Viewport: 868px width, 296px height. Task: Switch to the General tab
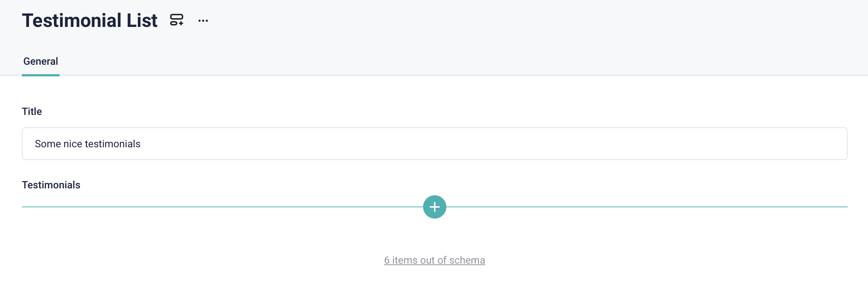[x=41, y=61]
